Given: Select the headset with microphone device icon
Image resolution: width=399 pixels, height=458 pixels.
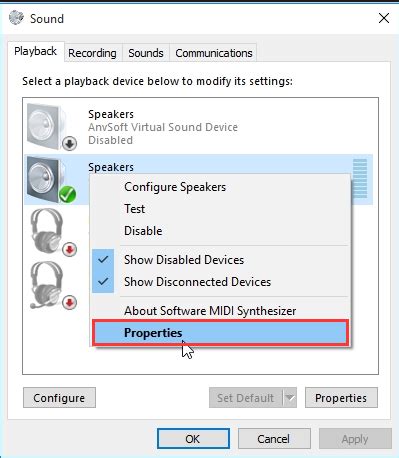Looking at the screenshot, I should pos(52,286).
